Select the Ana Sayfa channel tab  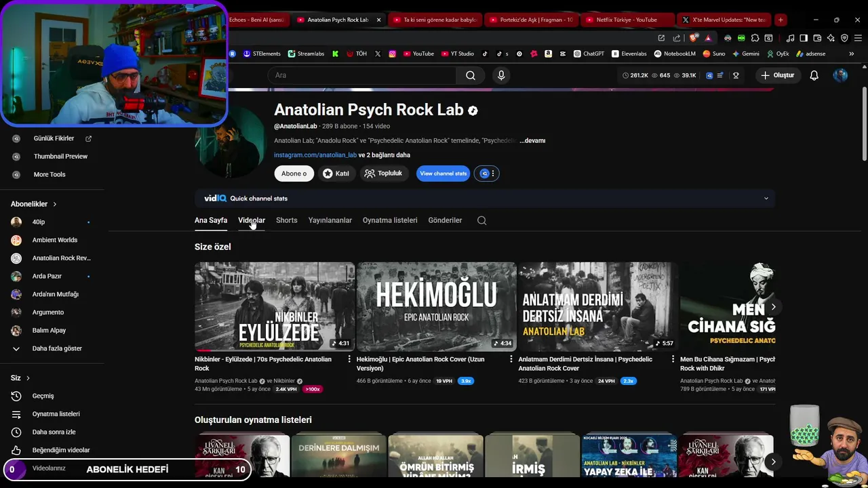pos(211,220)
